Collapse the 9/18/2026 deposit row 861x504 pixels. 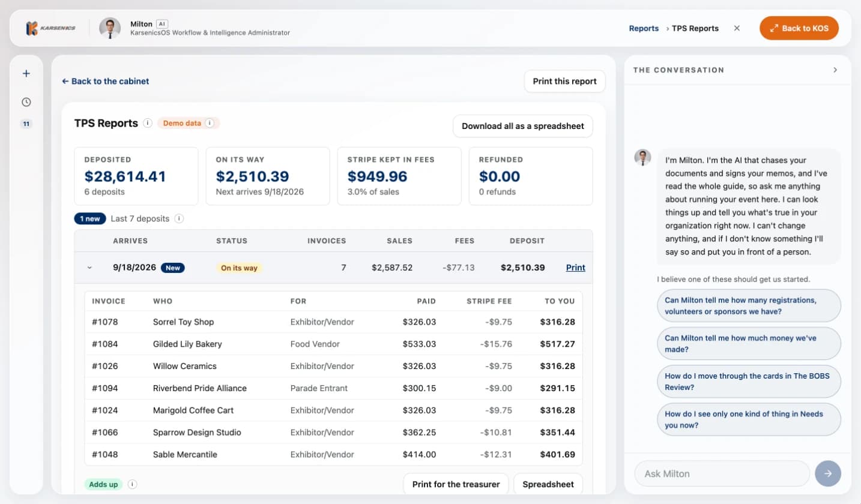pyautogui.click(x=90, y=268)
